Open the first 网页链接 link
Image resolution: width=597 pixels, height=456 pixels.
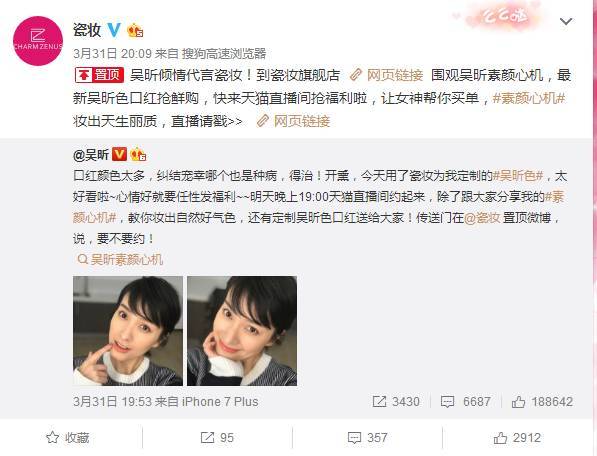click(x=387, y=75)
